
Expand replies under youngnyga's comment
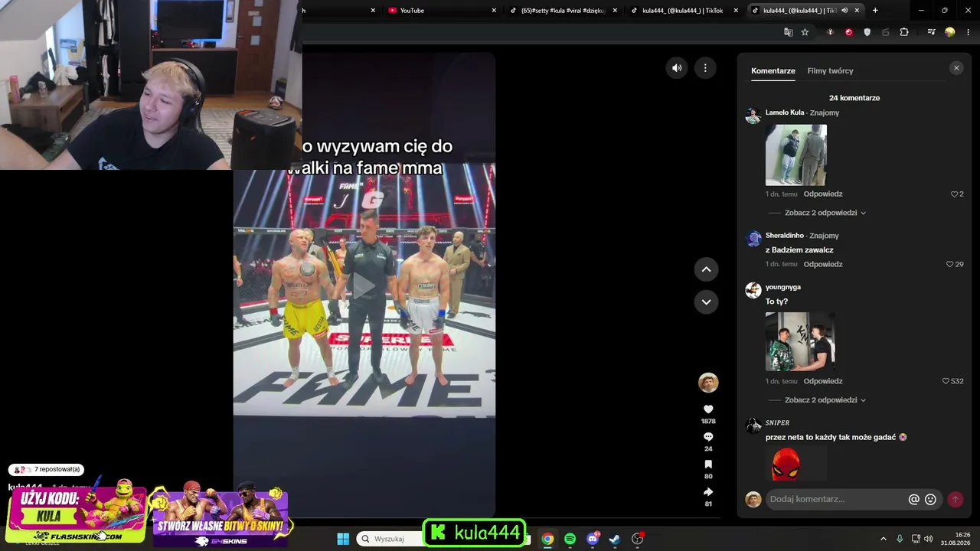(x=825, y=400)
